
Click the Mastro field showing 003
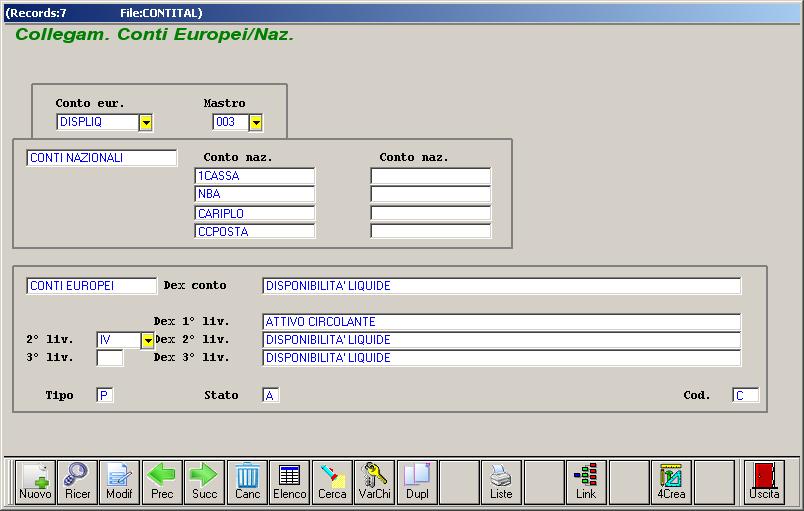point(231,122)
